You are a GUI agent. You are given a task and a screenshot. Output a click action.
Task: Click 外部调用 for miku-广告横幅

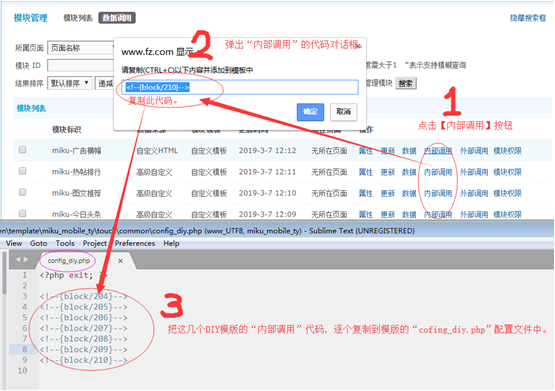pyautogui.click(x=474, y=151)
